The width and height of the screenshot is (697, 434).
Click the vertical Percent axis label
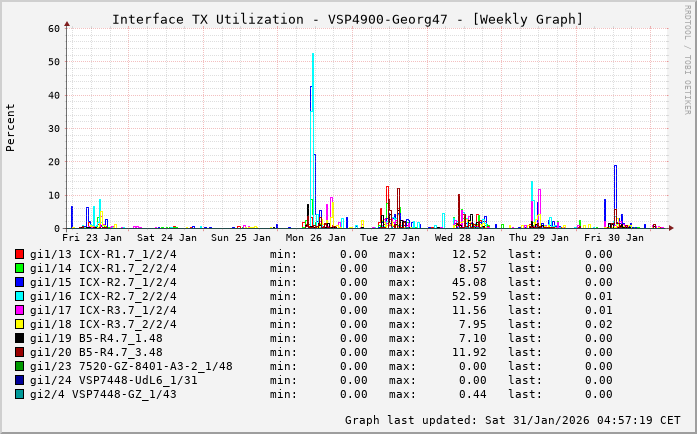point(11,127)
